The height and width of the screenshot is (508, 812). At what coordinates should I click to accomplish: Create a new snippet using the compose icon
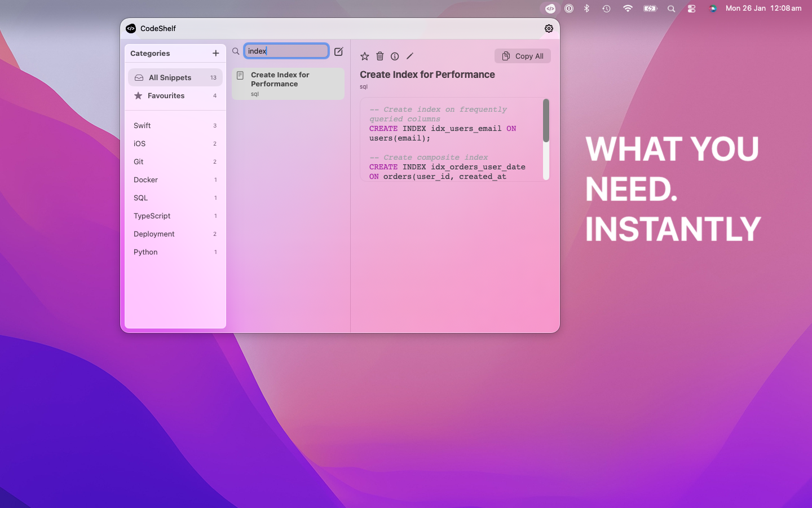pos(338,51)
